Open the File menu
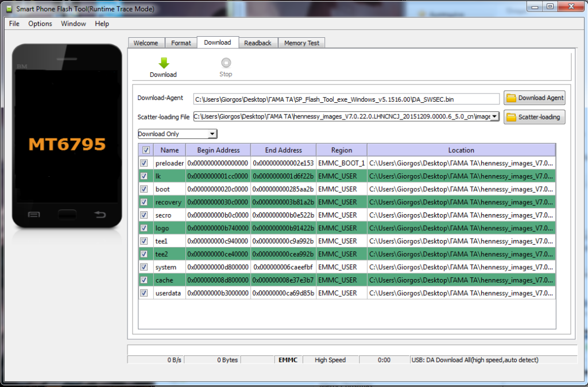The image size is (588, 387). pos(14,24)
